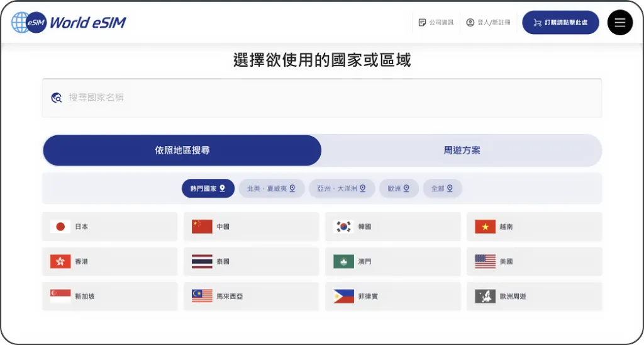The width and height of the screenshot is (644, 345).
Task: Choose the 泰國 country label
Action: (223, 261)
